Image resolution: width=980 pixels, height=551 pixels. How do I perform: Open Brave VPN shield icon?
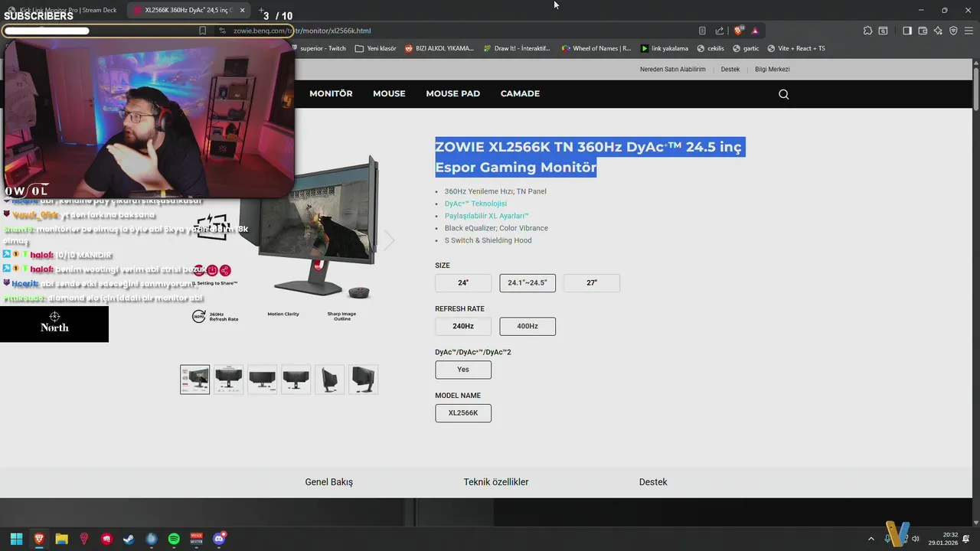tap(953, 31)
